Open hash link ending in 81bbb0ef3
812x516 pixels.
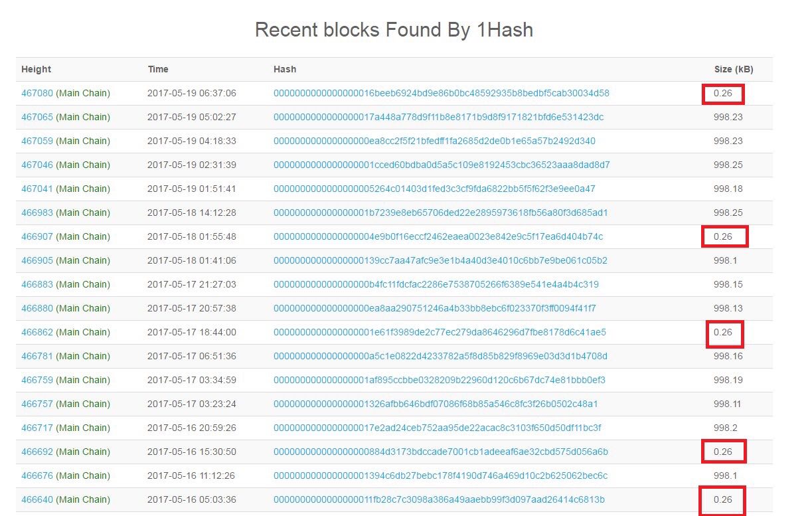point(439,380)
